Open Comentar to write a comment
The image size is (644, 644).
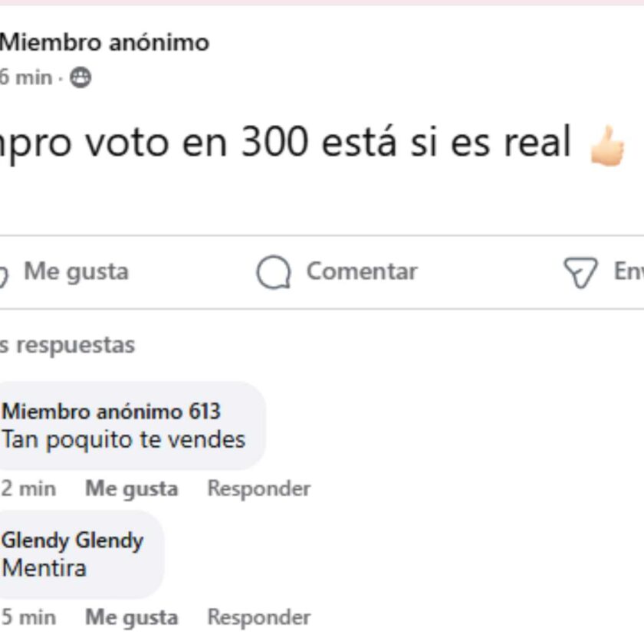(362, 271)
